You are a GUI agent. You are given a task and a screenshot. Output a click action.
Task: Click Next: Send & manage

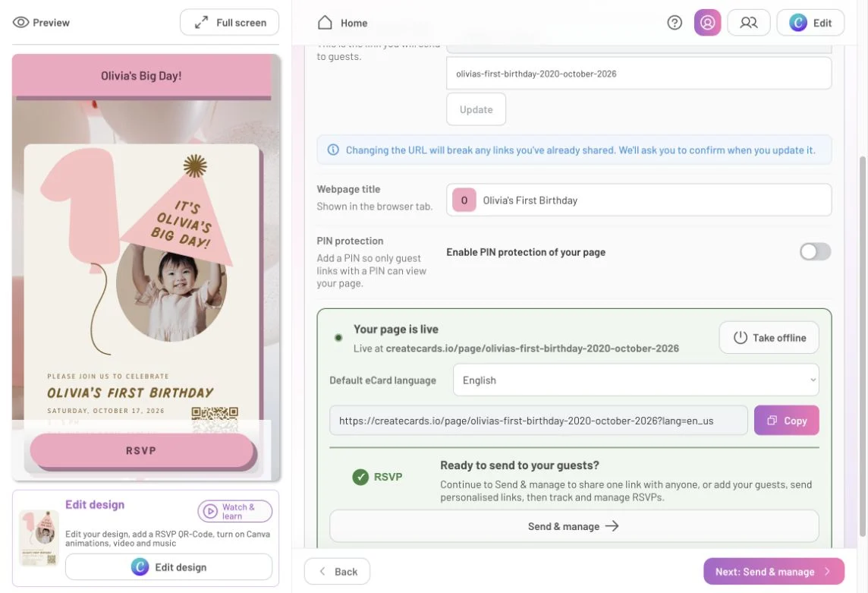pos(774,572)
